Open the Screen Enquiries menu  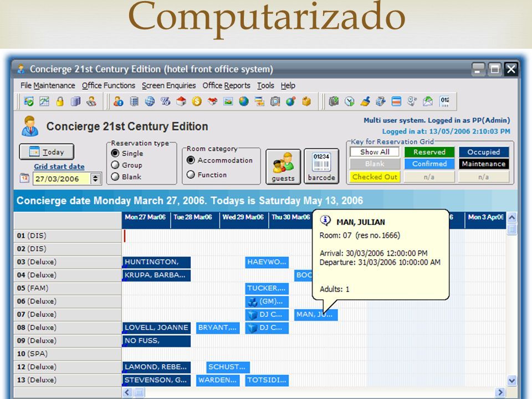(x=168, y=85)
